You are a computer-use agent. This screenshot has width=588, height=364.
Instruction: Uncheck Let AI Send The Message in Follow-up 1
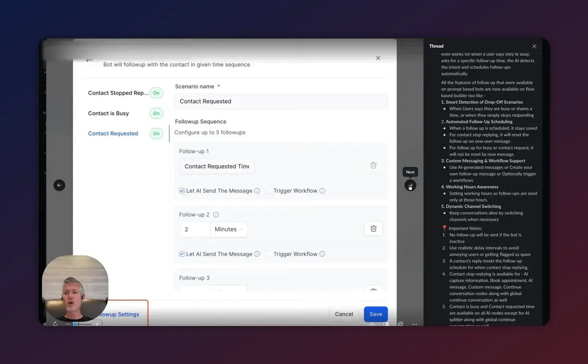point(182,191)
